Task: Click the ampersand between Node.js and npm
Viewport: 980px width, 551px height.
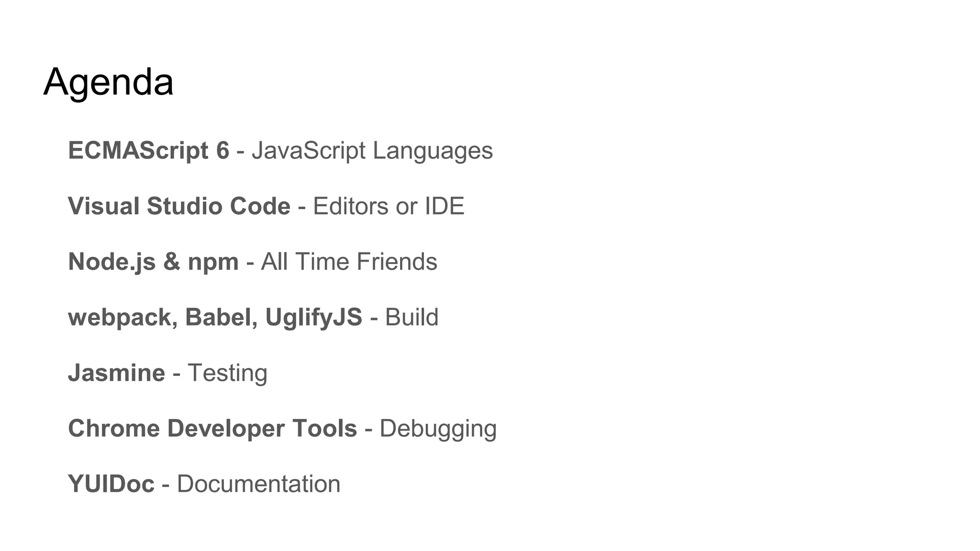Action: click(172, 262)
